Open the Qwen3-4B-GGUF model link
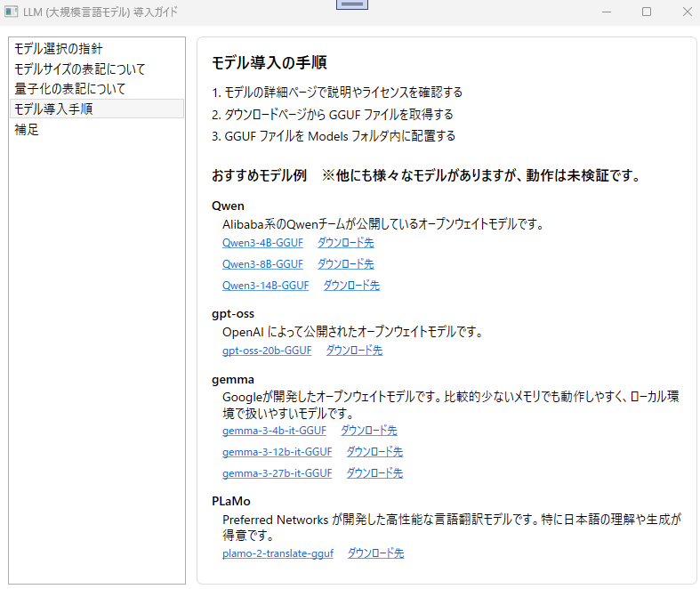 (262, 242)
